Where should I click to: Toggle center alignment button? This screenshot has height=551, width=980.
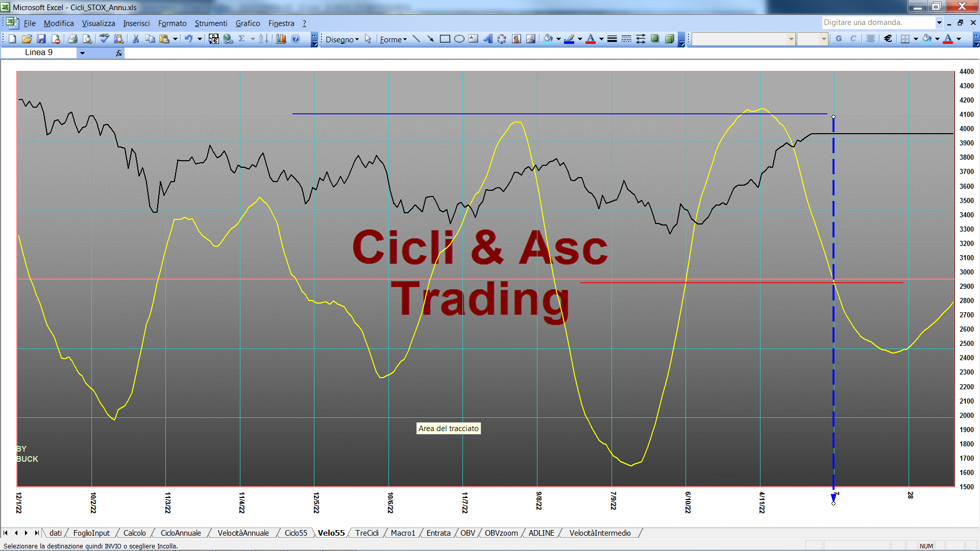click(871, 39)
